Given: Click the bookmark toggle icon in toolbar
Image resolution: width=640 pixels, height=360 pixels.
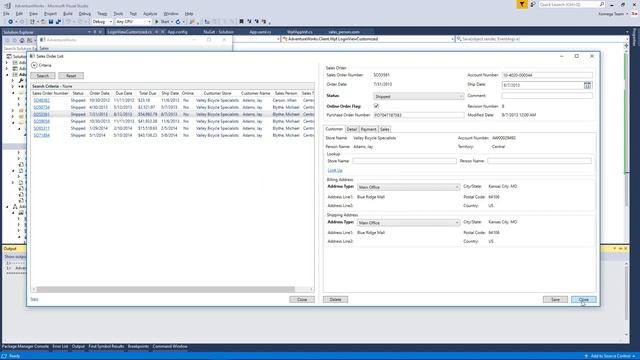Looking at the screenshot, I should (241, 22).
